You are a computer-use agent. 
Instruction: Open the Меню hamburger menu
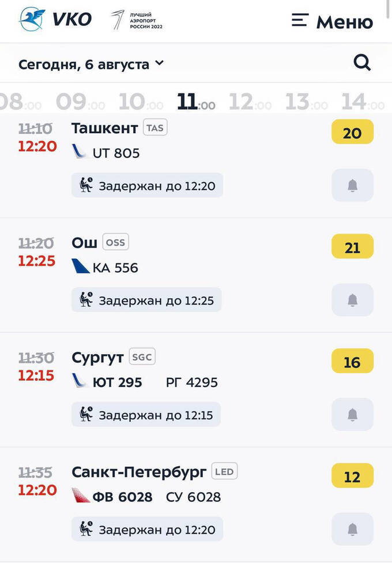coord(332,21)
